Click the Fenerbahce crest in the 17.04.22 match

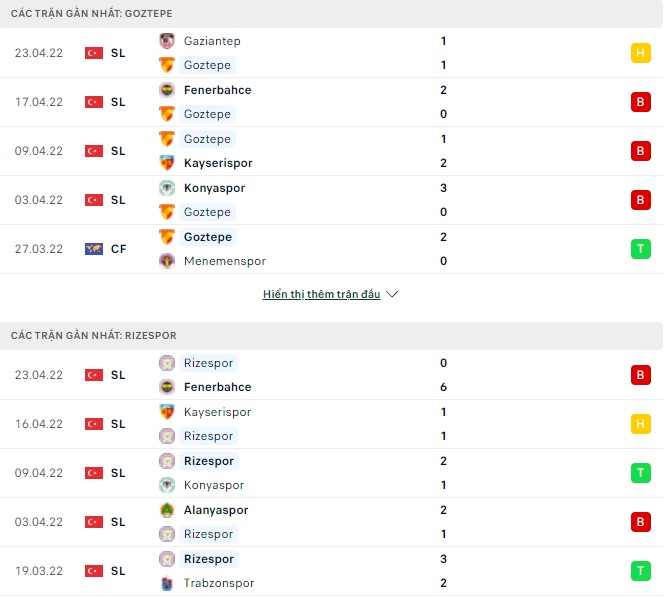click(167, 90)
